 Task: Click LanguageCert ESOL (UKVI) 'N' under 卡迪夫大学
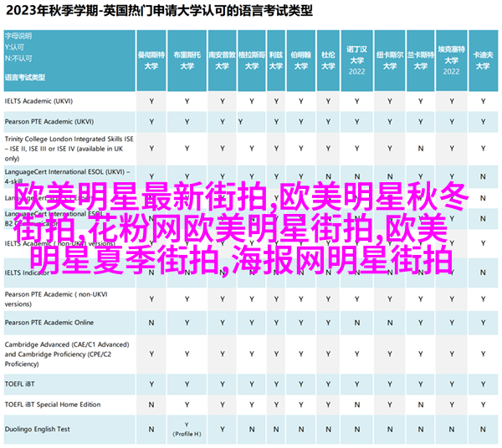coord(483,176)
